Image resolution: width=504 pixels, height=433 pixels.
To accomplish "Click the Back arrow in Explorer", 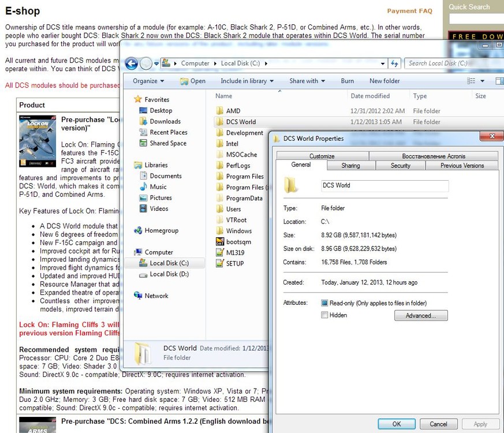I will tap(132, 64).
